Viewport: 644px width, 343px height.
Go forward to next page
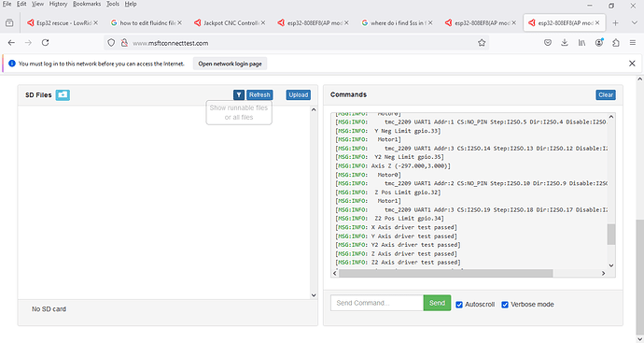click(28, 43)
